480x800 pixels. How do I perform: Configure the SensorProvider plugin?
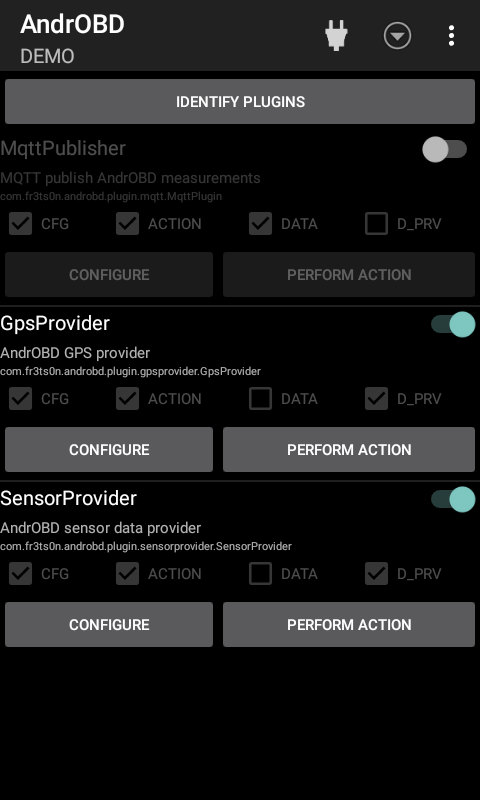(x=109, y=624)
